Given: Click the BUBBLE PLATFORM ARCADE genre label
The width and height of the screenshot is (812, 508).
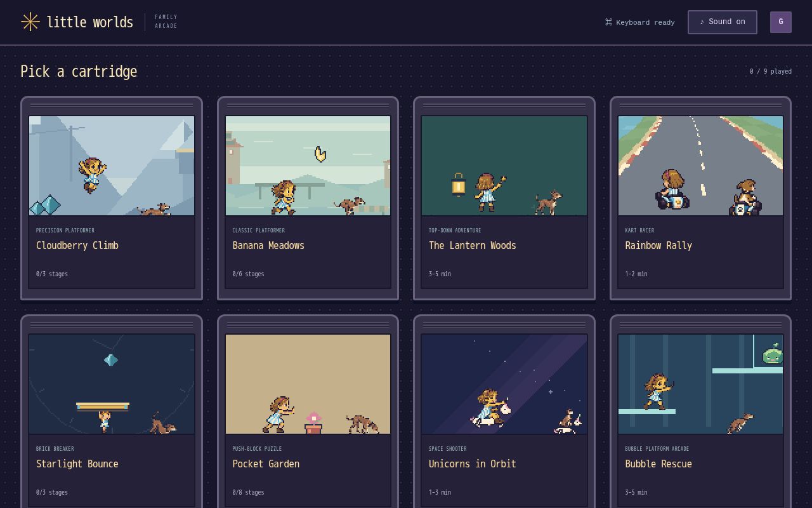Looking at the screenshot, I should click(x=657, y=449).
